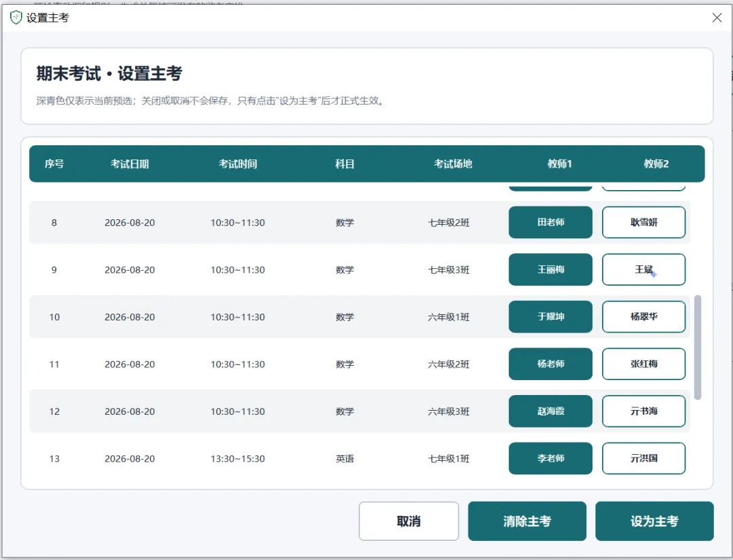The height and width of the screenshot is (560, 733).
Task: Click the 英语 subject cell in row 13
Action: click(x=345, y=459)
